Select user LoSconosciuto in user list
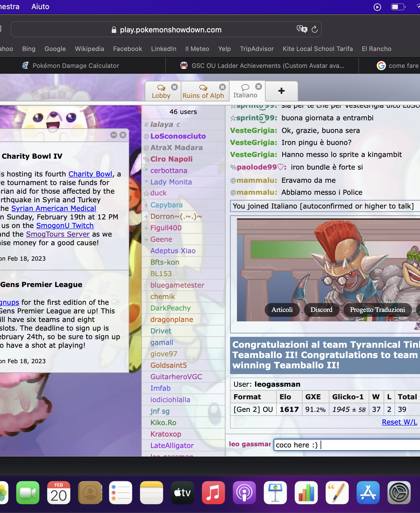Image resolution: width=420 pixels, height=513 pixels. pos(183,136)
